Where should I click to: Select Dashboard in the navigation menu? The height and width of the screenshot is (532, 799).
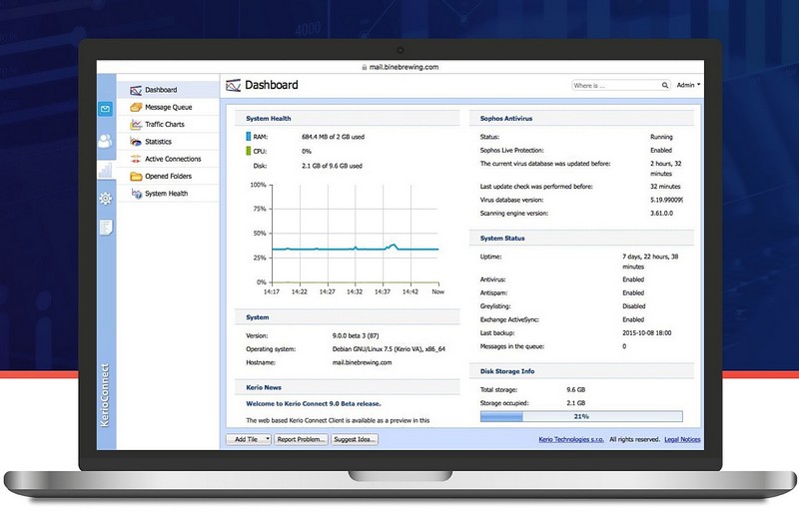[x=169, y=90]
